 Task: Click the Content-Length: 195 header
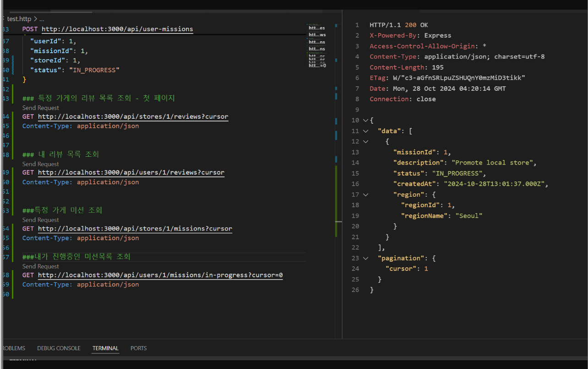click(407, 67)
